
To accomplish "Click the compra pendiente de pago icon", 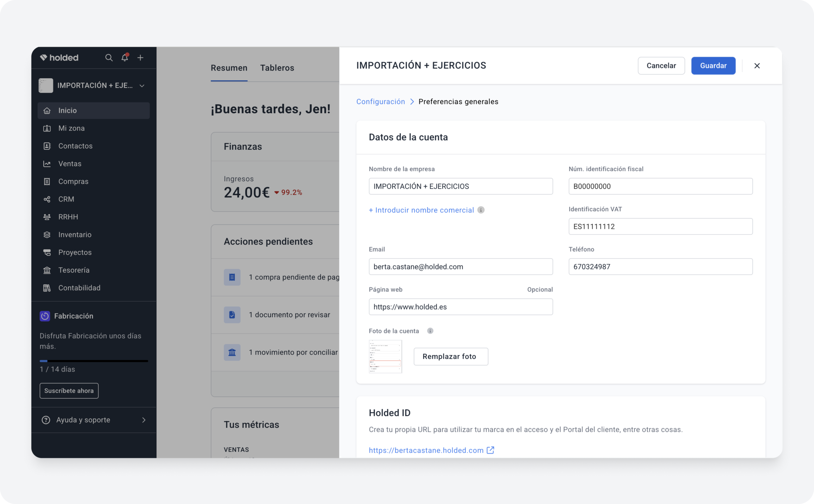I will tap(232, 277).
